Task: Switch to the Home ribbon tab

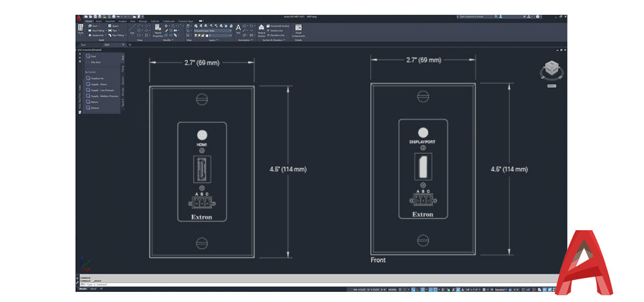Action: coord(89,21)
